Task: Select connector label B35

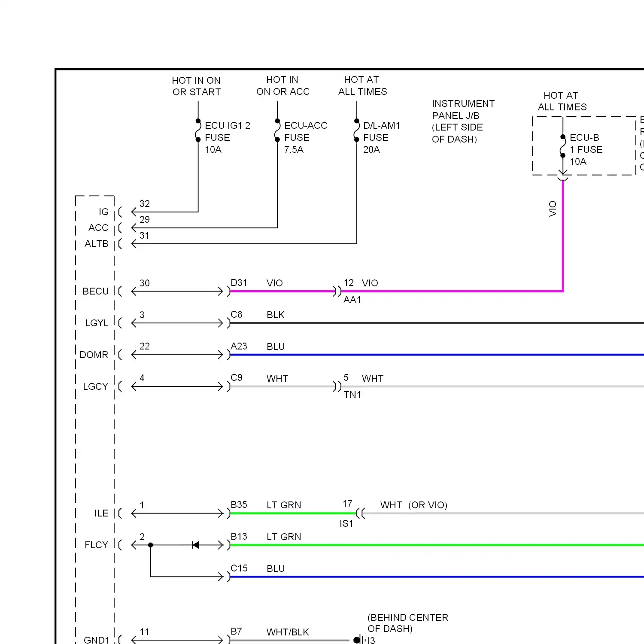Action: click(x=239, y=504)
